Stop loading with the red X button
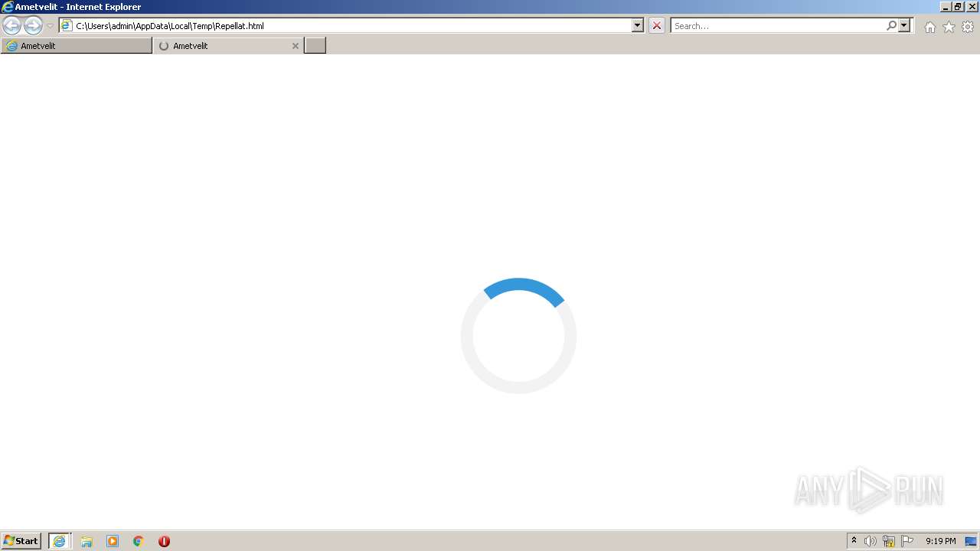Screen dimensions: 980x551 click(657, 26)
